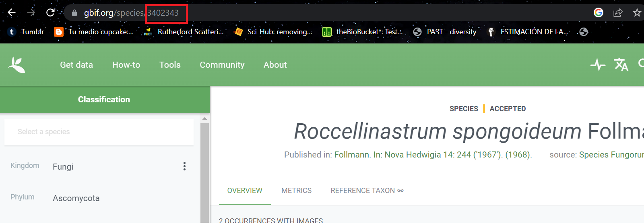Click the Google account icon in address bar
This screenshot has height=224, width=644.
pos(599,12)
